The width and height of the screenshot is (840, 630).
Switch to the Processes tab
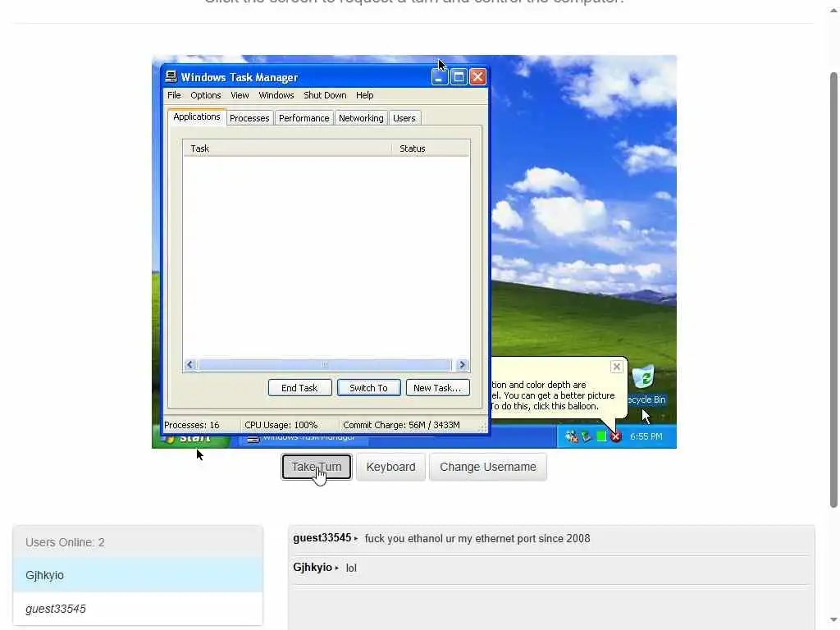[x=249, y=118]
